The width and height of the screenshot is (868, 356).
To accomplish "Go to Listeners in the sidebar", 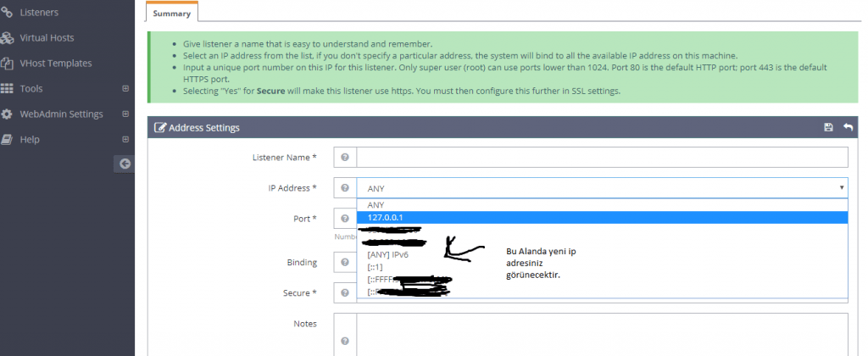I will (39, 13).
